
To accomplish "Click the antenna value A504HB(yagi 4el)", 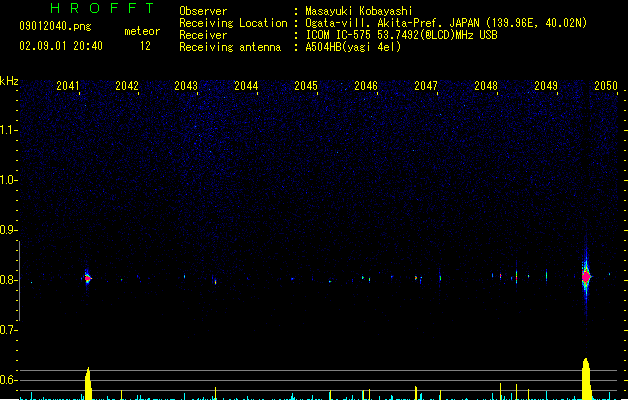I will [353, 47].
